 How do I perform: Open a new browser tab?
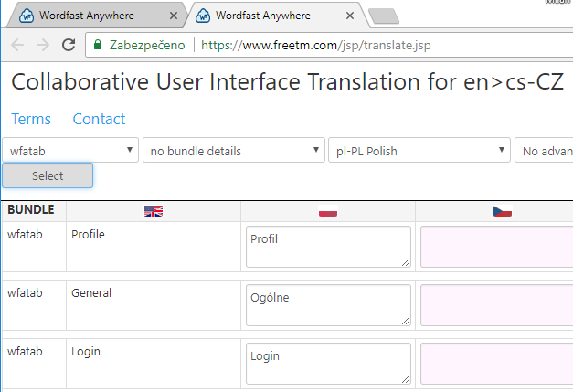[384, 16]
